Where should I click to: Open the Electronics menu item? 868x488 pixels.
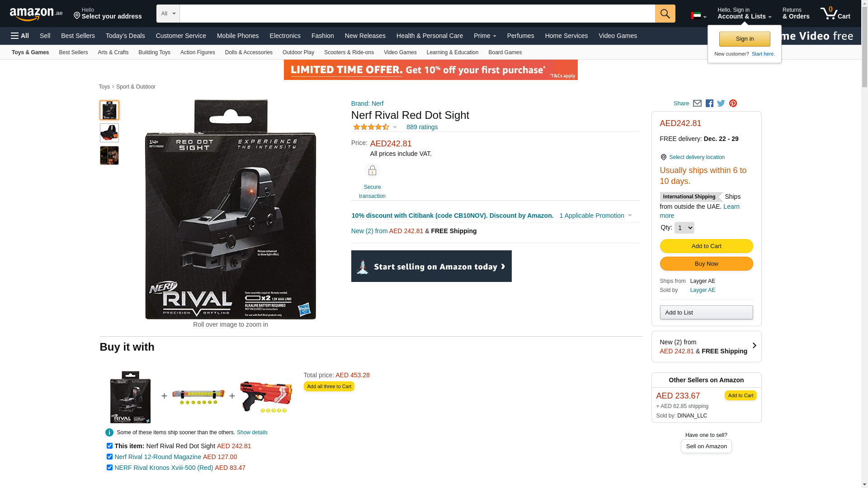coord(285,36)
